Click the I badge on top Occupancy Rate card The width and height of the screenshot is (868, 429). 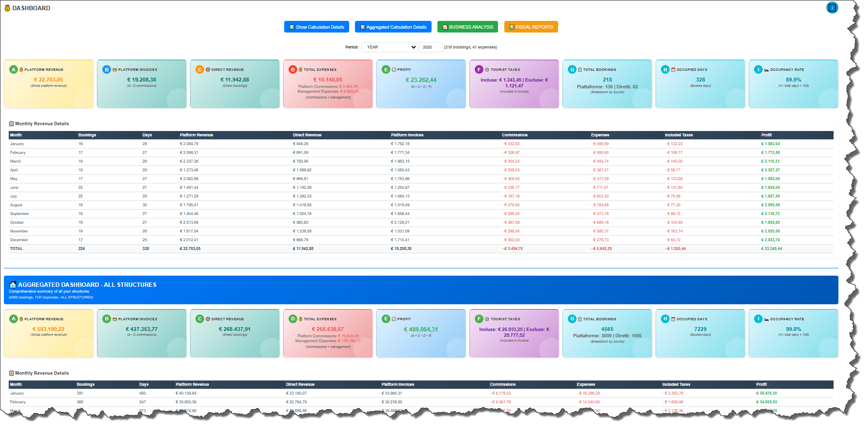click(758, 69)
